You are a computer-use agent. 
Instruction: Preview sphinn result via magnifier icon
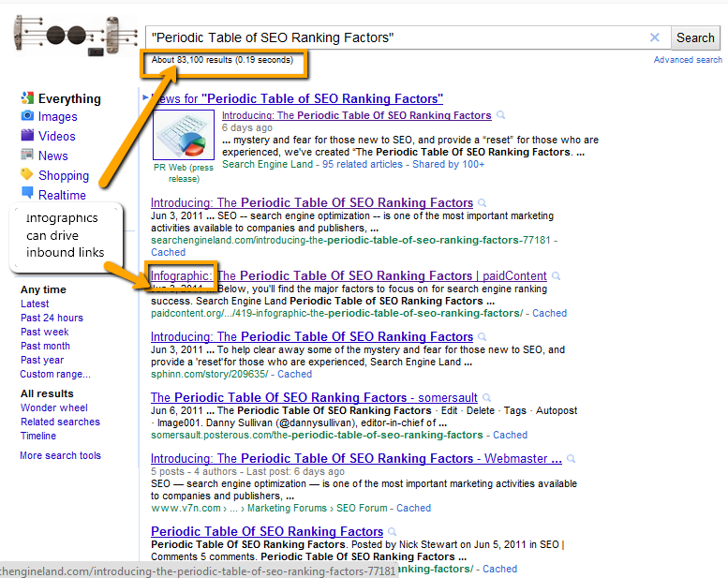pos(483,336)
